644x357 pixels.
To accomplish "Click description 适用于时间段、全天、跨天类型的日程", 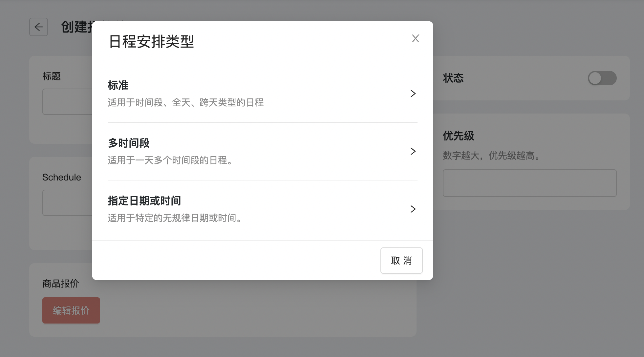I will pyautogui.click(x=186, y=103).
